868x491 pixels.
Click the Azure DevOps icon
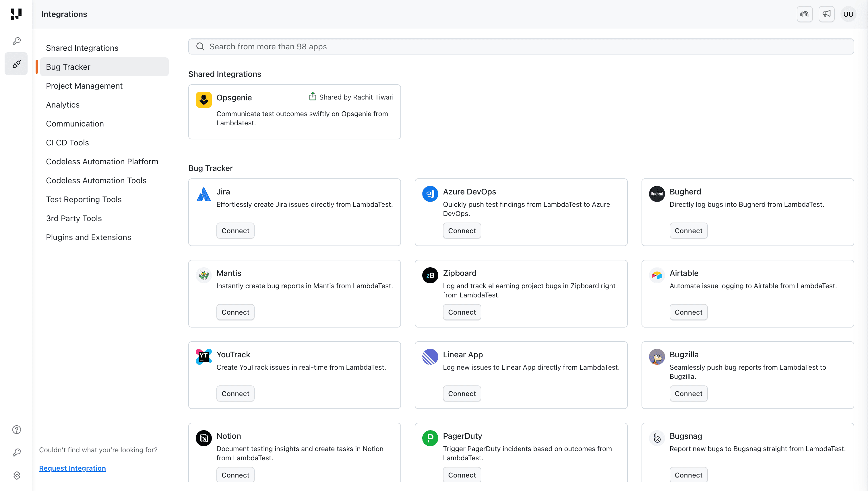click(430, 194)
